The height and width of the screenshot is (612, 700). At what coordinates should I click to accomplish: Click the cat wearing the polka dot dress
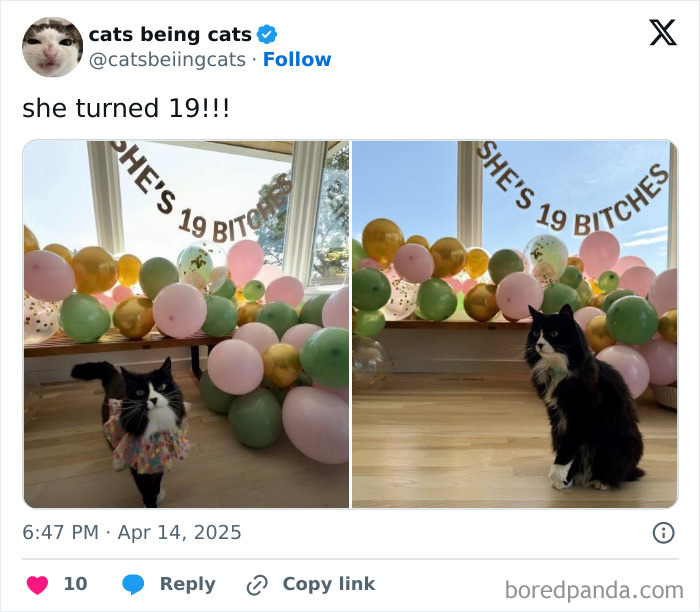click(138, 429)
